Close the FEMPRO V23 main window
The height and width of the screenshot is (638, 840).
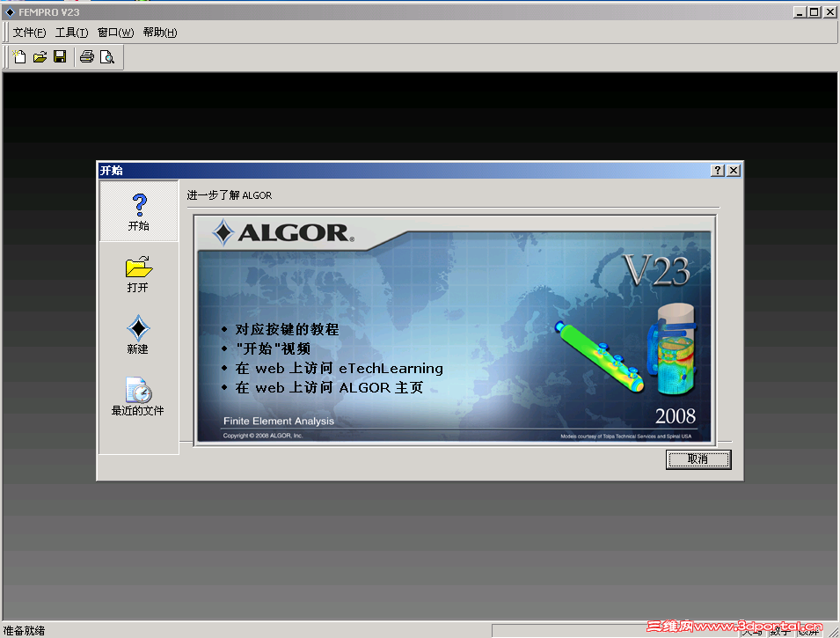tap(829, 11)
